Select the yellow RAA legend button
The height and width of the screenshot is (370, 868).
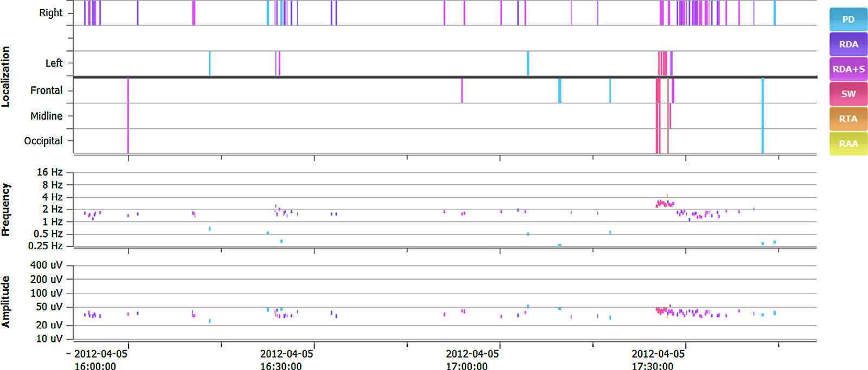[848, 144]
